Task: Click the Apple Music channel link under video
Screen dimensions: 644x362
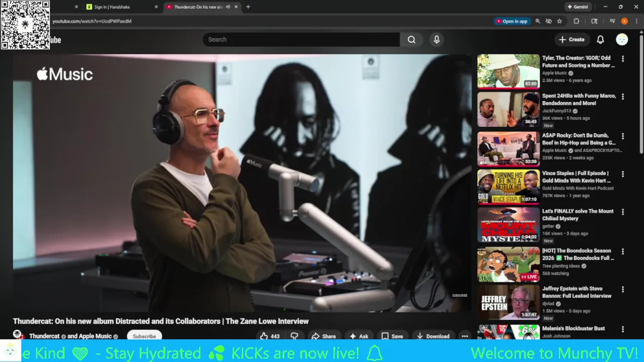Action: [96, 336]
